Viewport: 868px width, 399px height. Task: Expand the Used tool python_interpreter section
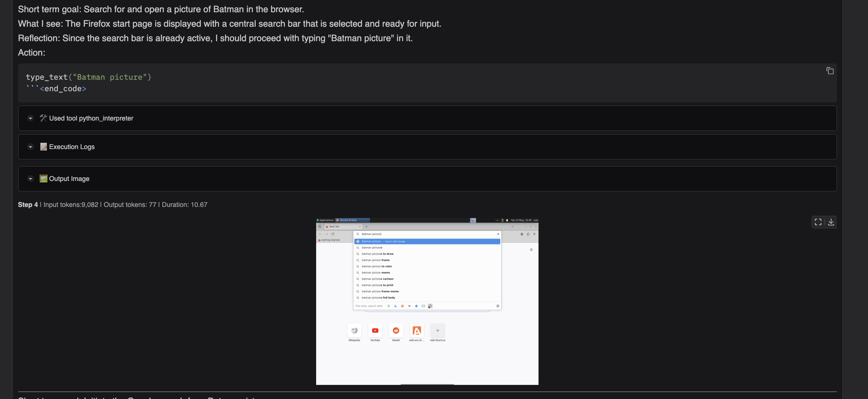(x=30, y=118)
